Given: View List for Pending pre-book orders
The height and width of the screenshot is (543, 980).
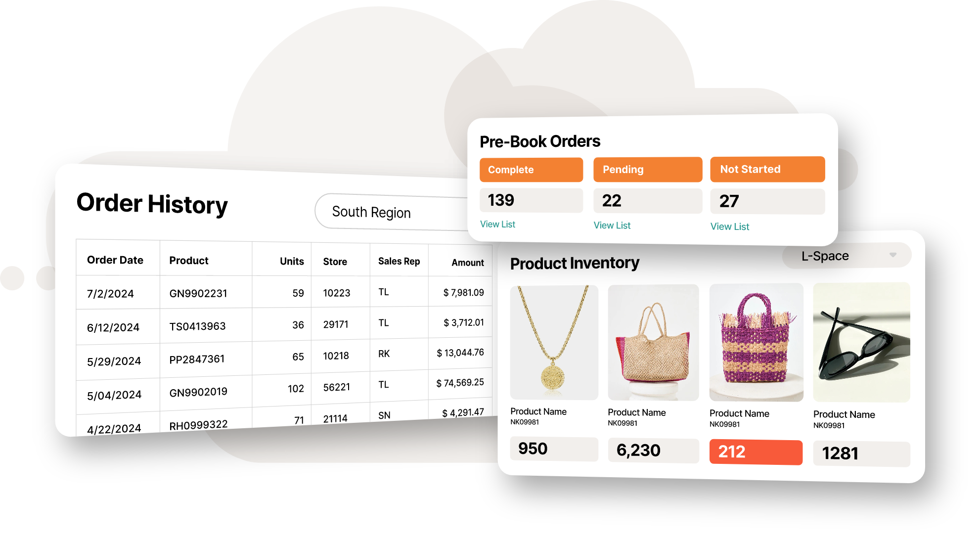Looking at the screenshot, I should coord(612,225).
